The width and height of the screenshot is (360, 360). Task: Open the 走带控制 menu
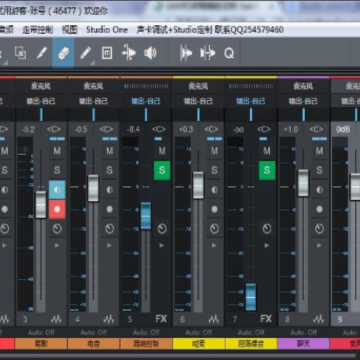tap(37, 30)
